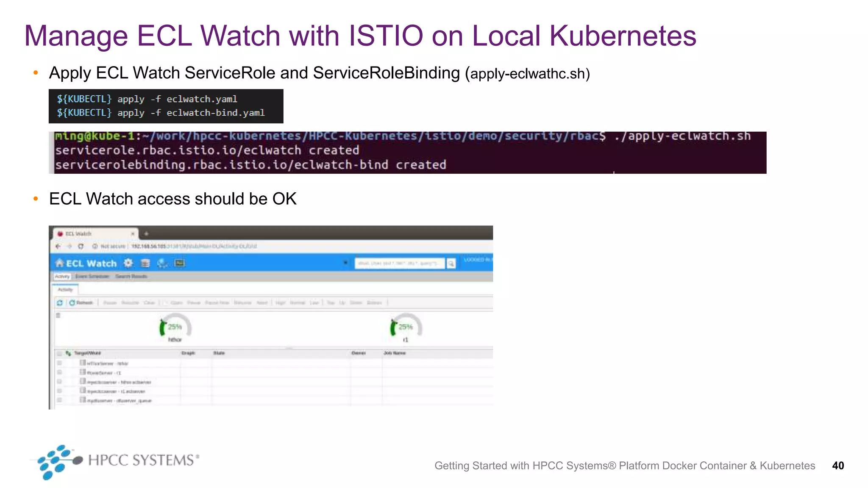Click the tree expand icon beside Target/Wuid header
Viewport: 868px width, 488px height.
click(68, 353)
